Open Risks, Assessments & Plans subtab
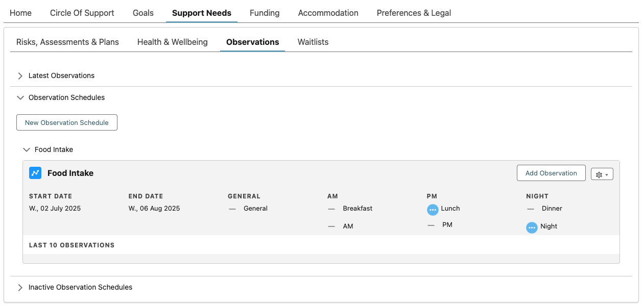Screen dimensions: 644x306 click(67, 42)
